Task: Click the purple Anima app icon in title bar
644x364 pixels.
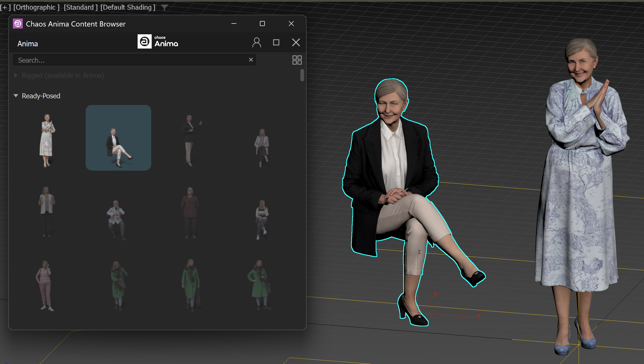Action: [x=18, y=24]
